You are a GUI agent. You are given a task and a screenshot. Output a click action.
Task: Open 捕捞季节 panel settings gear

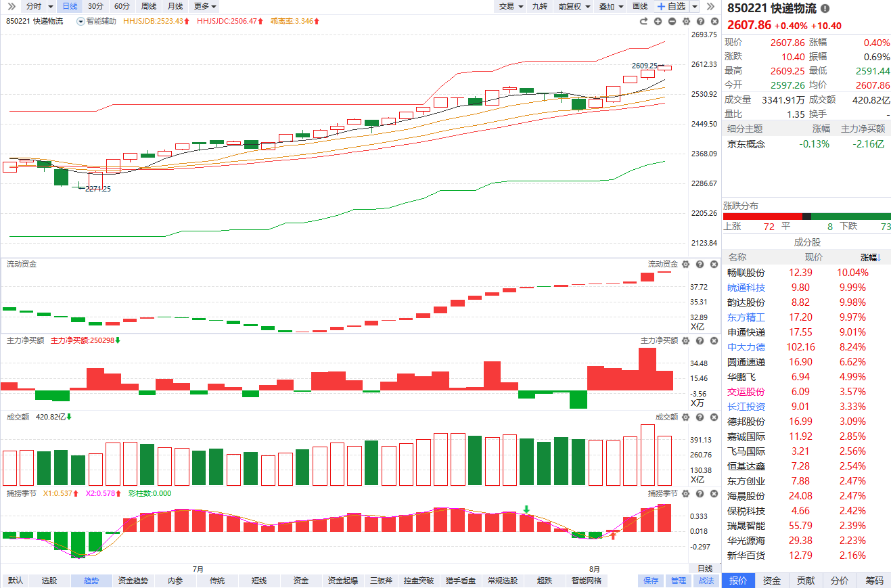pos(685,494)
